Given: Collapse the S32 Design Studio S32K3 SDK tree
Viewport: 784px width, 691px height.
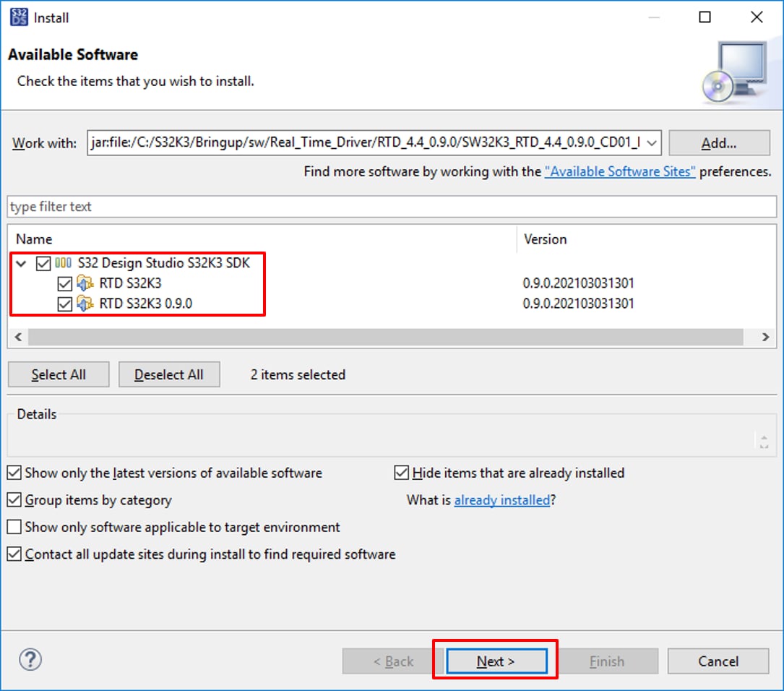Looking at the screenshot, I should 21,264.
